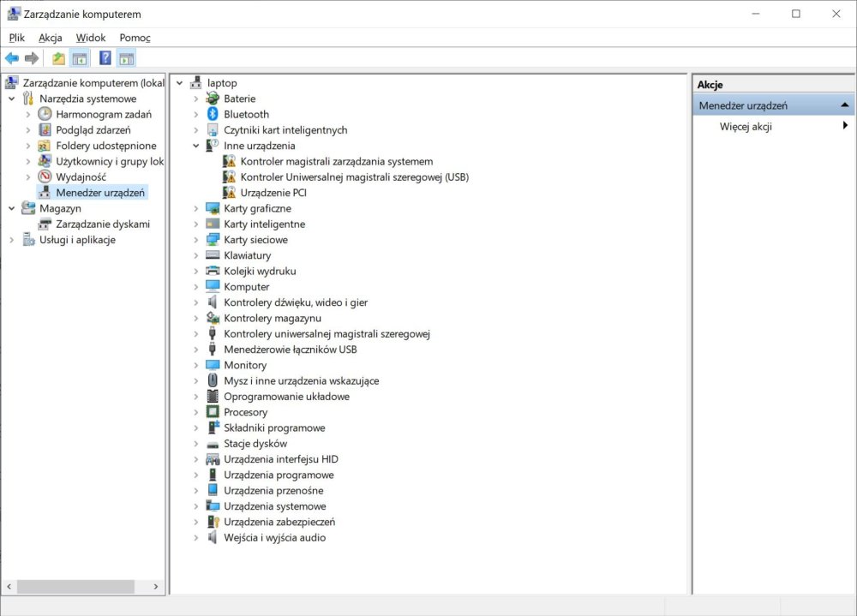Click the Bluetooth device icon
Image resolution: width=857 pixels, height=616 pixels.
click(213, 114)
